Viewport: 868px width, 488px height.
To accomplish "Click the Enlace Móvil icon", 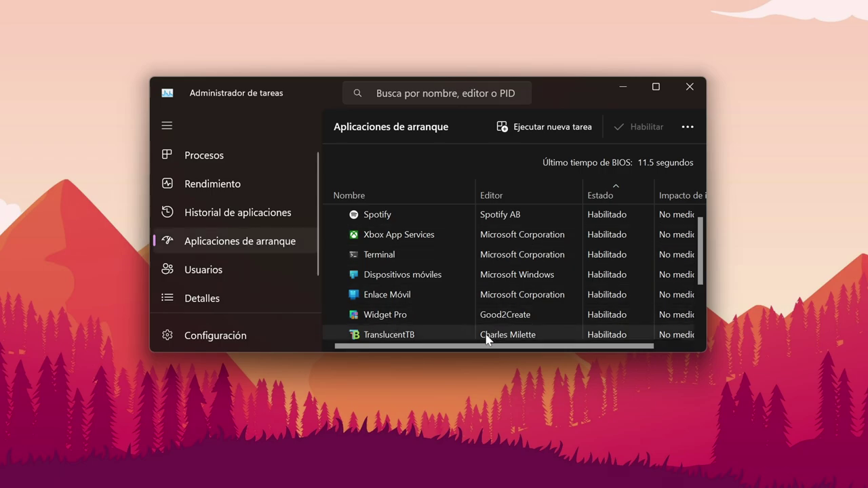I will pyautogui.click(x=353, y=294).
